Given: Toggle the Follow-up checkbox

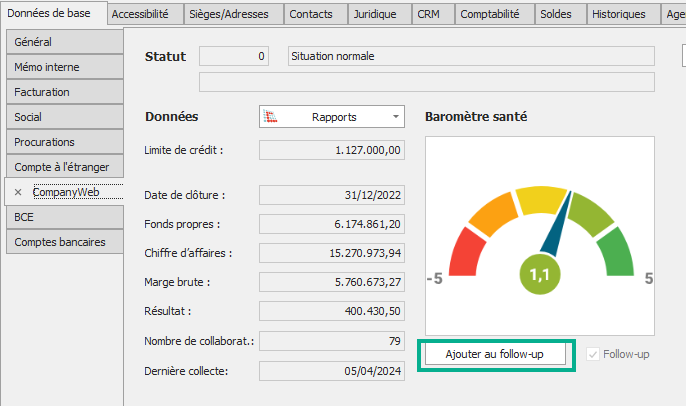Looking at the screenshot, I should pos(593,354).
